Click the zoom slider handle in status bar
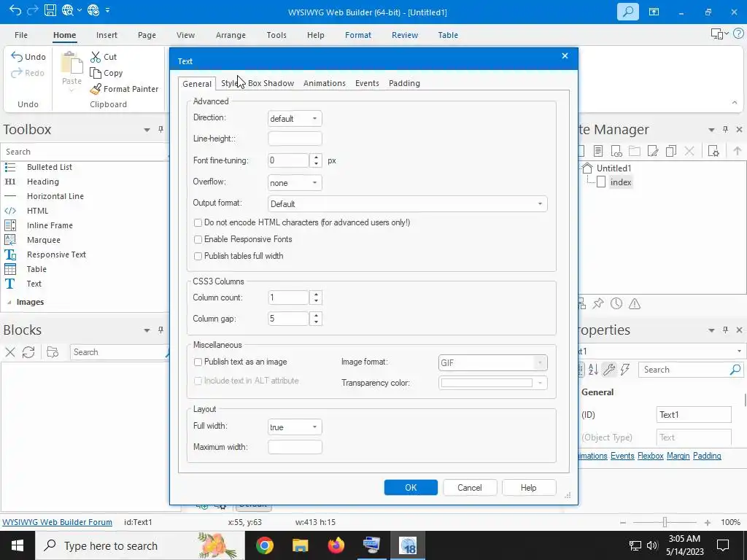This screenshot has width=747, height=560. (665, 522)
